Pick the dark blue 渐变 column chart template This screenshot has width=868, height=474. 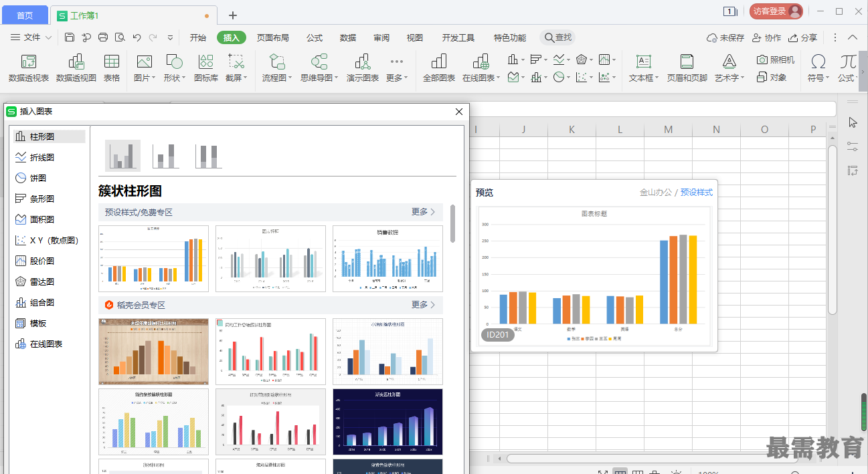click(x=387, y=422)
